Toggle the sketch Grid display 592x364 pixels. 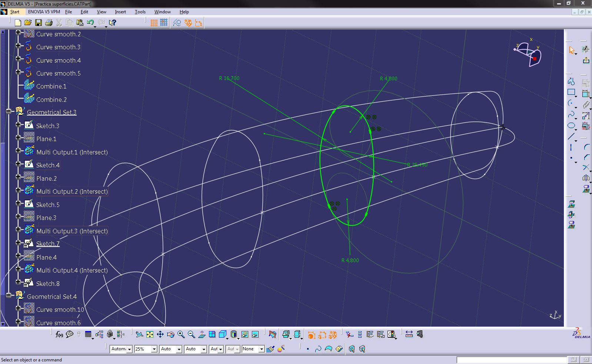[x=154, y=23]
